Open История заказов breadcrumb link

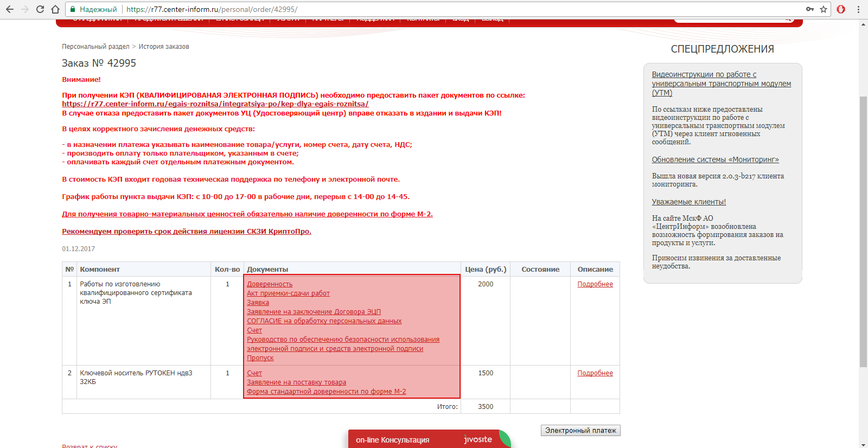pyautogui.click(x=164, y=47)
